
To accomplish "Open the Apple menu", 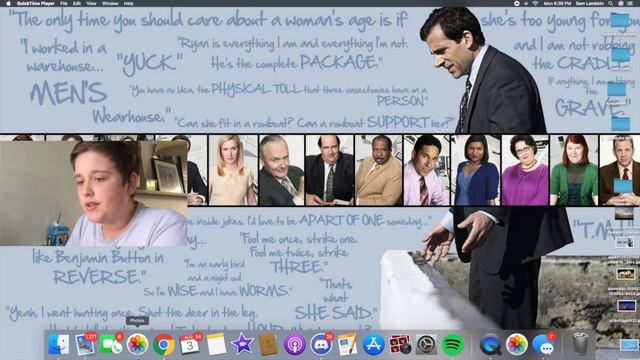I will click(x=8, y=3).
